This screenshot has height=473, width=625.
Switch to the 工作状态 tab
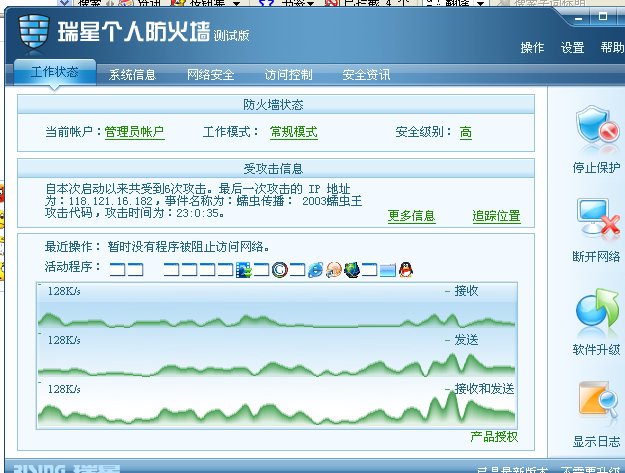tap(55, 73)
